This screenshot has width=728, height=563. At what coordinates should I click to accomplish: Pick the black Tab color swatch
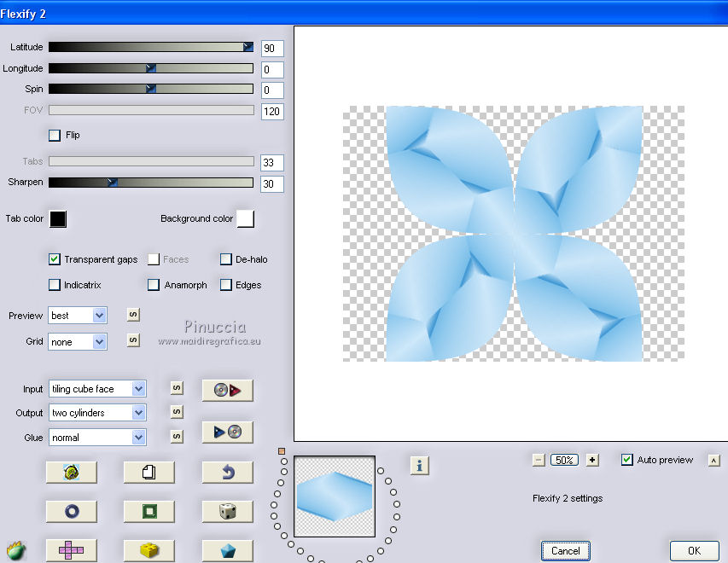[58, 219]
